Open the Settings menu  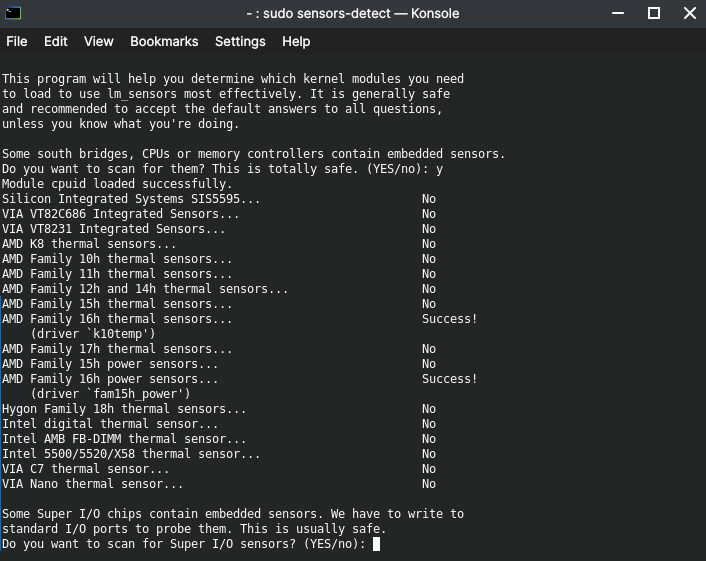coord(240,41)
